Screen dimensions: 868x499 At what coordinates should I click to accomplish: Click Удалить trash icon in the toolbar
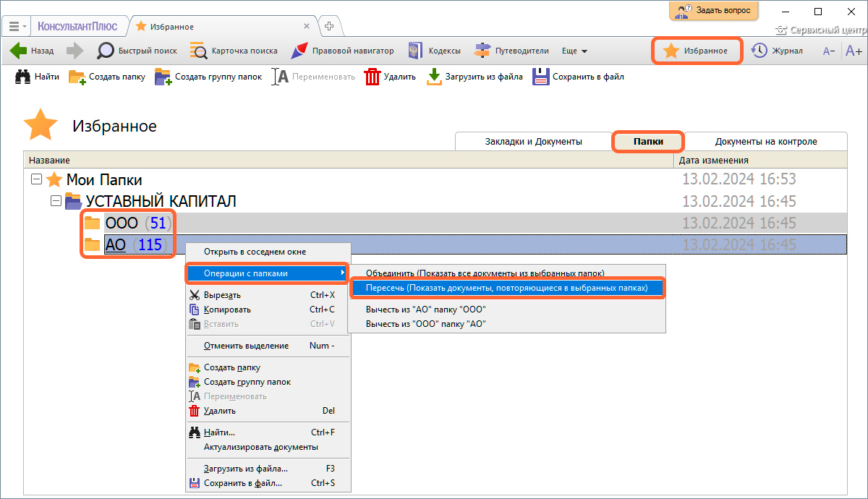coord(390,77)
